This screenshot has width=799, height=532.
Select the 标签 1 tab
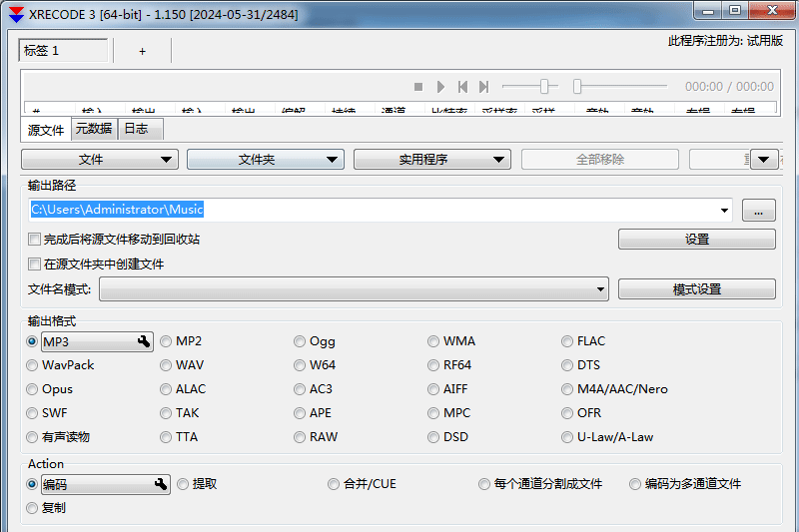(x=63, y=50)
